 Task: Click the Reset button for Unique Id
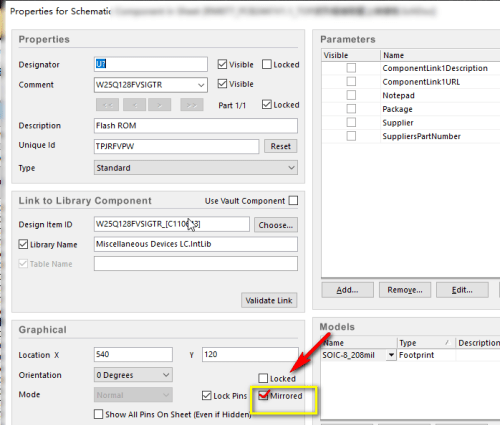(281, 146)
